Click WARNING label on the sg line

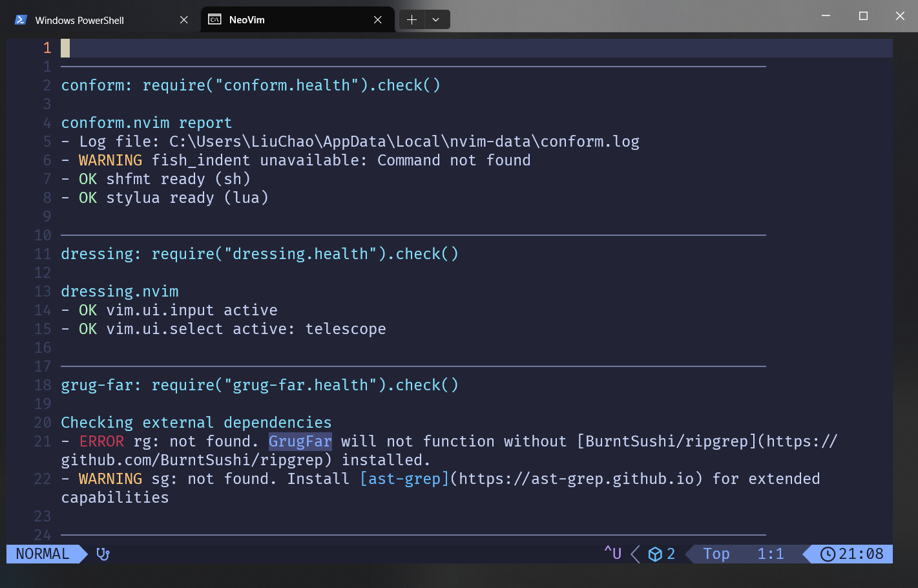coord(110,479)
